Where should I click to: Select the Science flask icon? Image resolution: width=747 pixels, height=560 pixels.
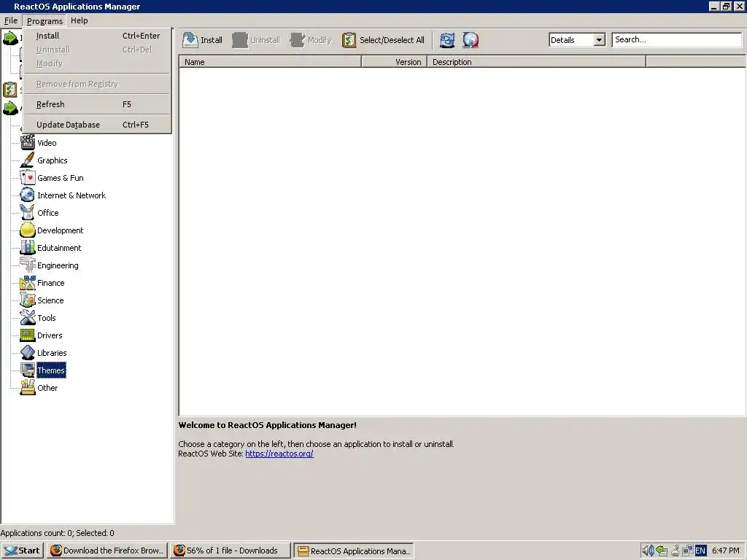click(x=28, y=300)
